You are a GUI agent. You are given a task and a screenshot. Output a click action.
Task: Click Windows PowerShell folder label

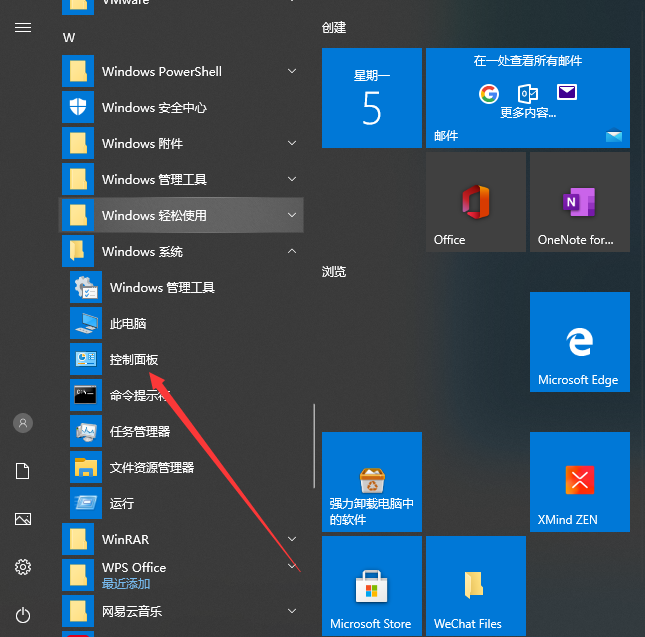coord(162,72)
